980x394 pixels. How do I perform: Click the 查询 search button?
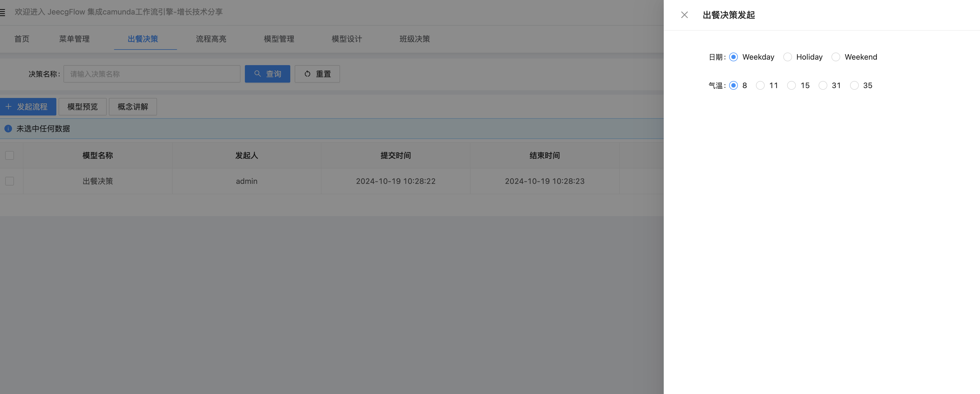(267, 74)
